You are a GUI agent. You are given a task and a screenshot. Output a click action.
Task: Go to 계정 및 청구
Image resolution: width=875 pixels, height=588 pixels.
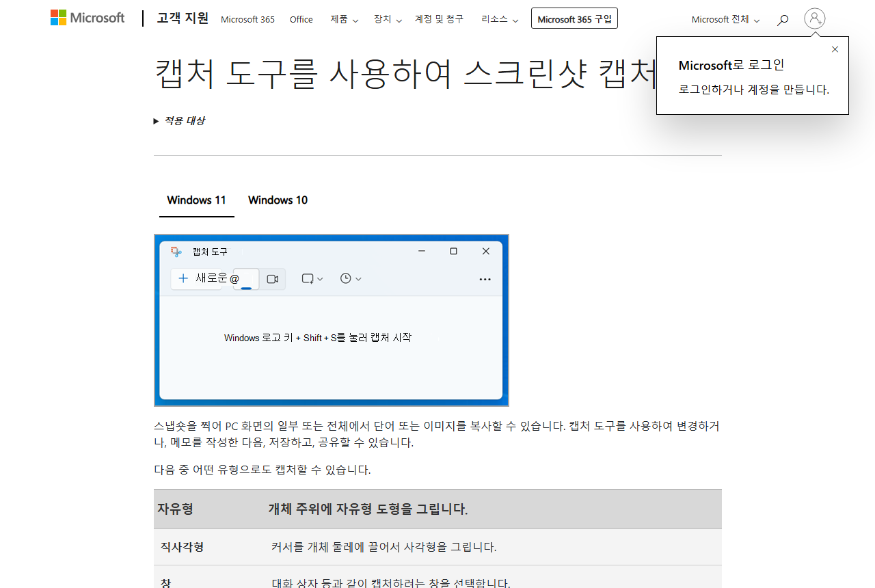pyautogui.click(x=439, y=19)
